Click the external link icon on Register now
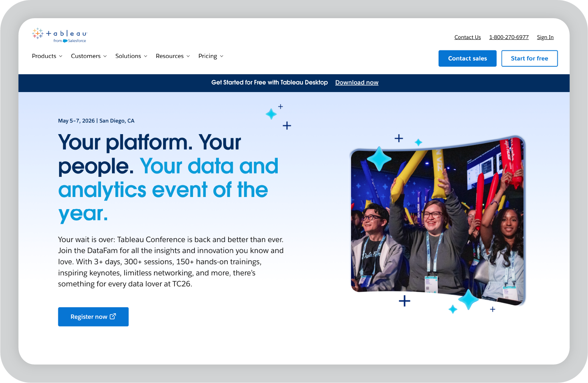 click(x=113, y=316)
